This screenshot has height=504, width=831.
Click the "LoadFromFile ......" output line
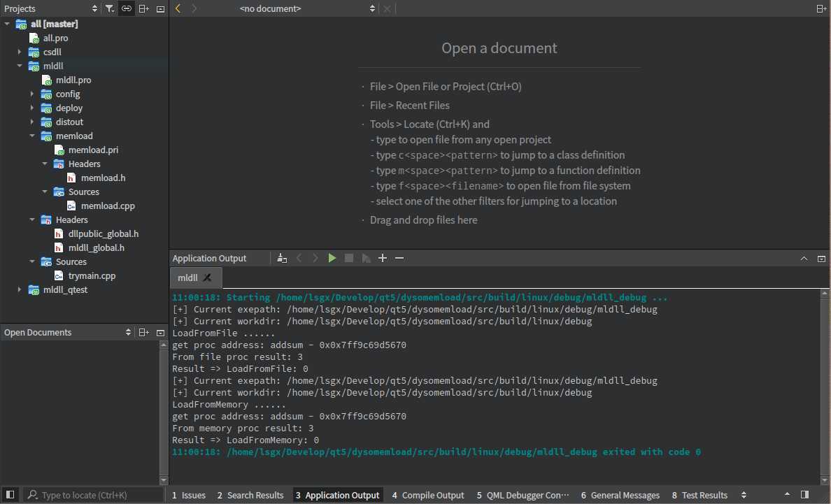pyautogui.click(x=224, y=333)
